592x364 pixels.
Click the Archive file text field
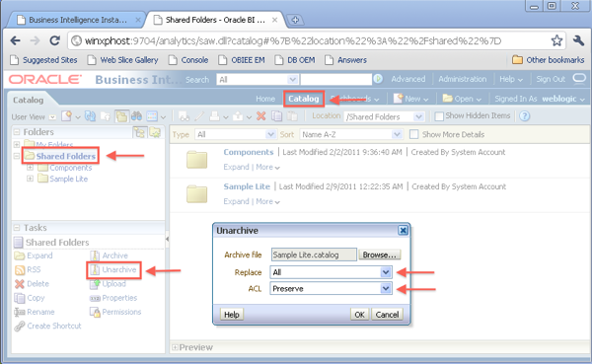(314, 255)
